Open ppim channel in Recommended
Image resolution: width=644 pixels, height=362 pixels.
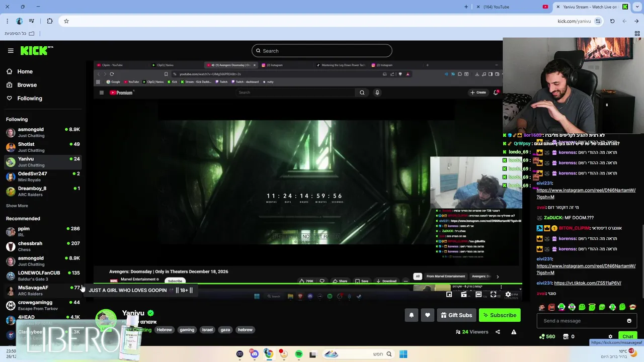click(x=43, y=231)
